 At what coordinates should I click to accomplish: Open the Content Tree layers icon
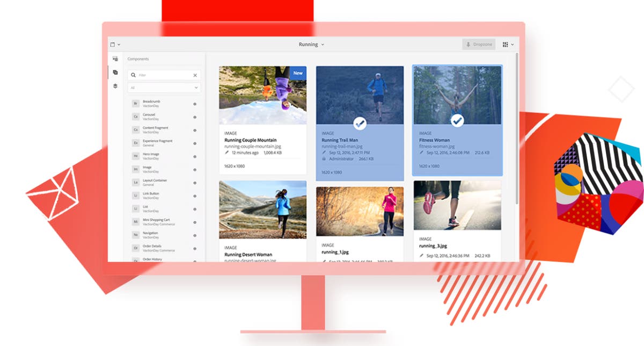click(x=115, y=86)
